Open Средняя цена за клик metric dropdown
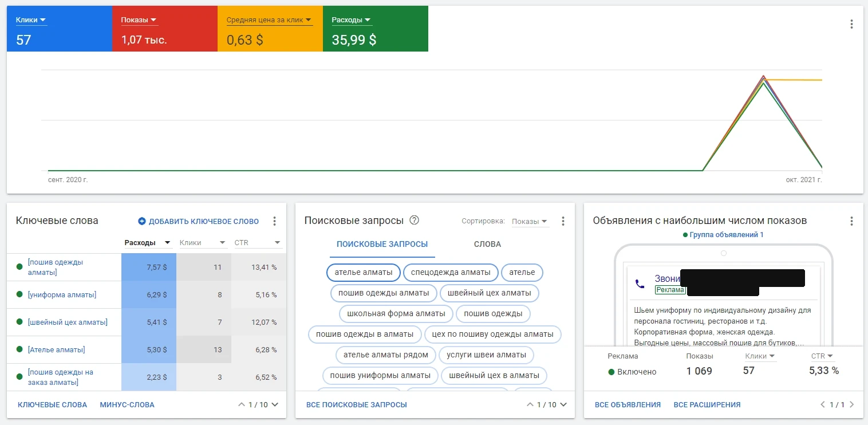Screen dimensions: 868x425 tap(269, 20)
